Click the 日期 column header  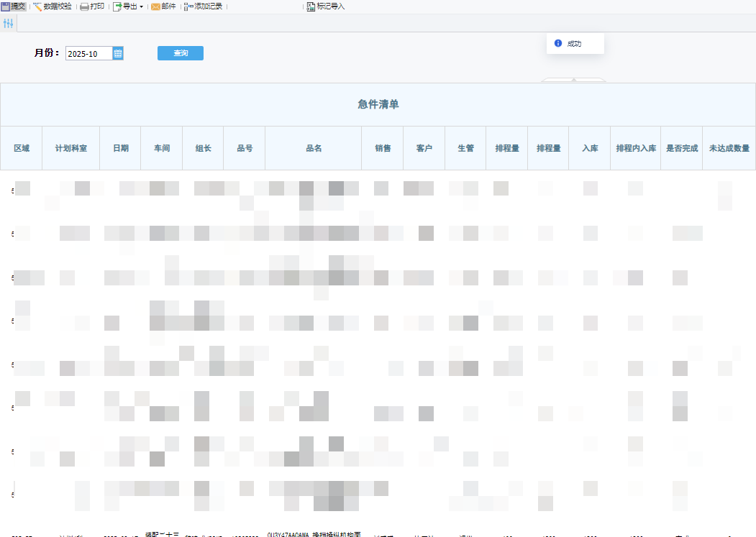tap(121, 149)
